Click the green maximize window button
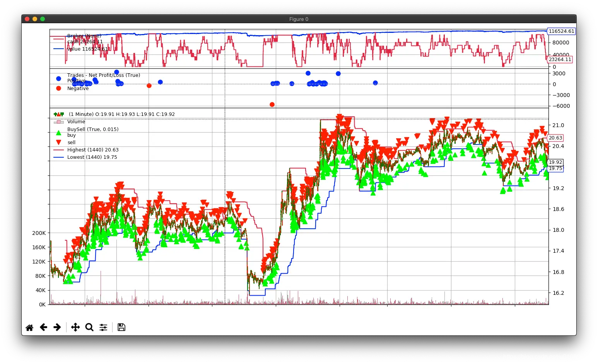 pyautogui.click(x=43, y=19)
